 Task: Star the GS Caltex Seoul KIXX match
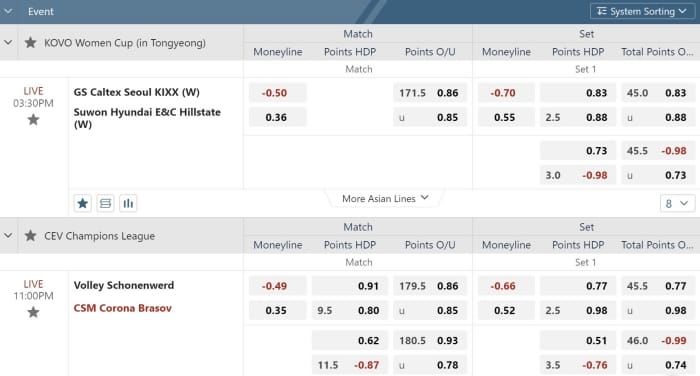point(33,120)
